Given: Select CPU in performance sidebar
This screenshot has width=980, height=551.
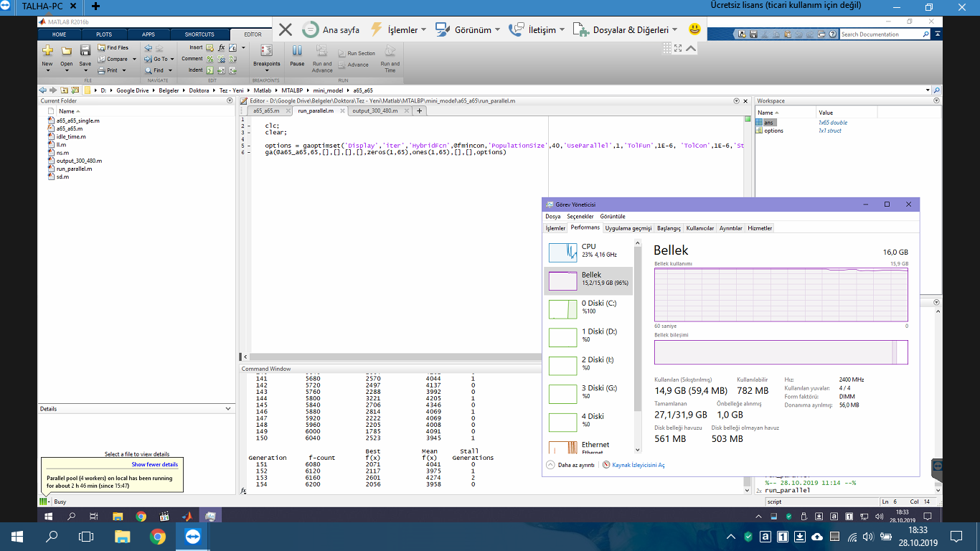Looking at the screenshot, I should (588, 252).
